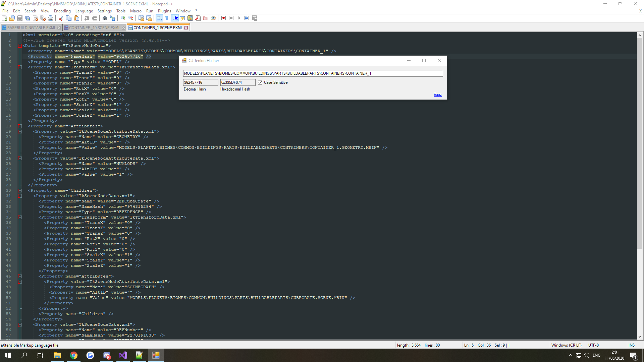Click the Eaqz link in Jenkin Hasher

(437, 95)
